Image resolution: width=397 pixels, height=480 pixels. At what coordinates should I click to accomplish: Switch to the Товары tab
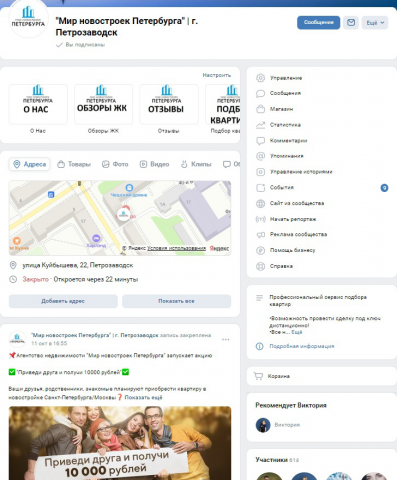point(74,164)
